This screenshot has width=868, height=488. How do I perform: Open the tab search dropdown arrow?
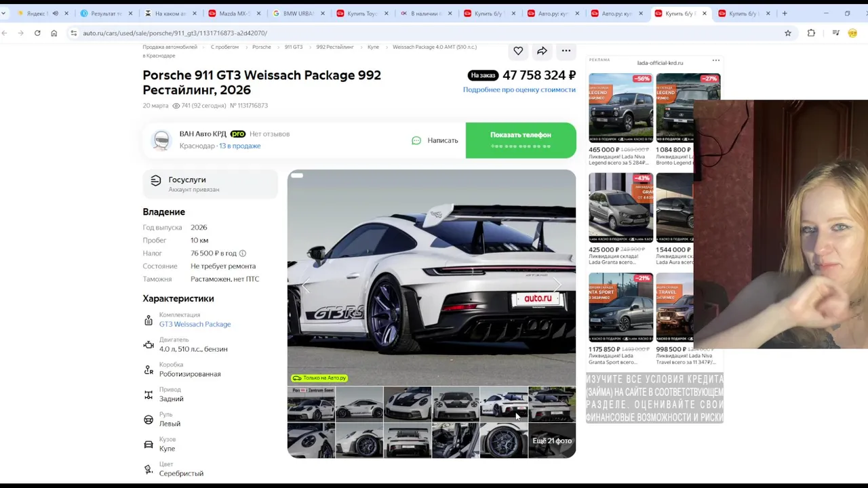pos(3,13)
